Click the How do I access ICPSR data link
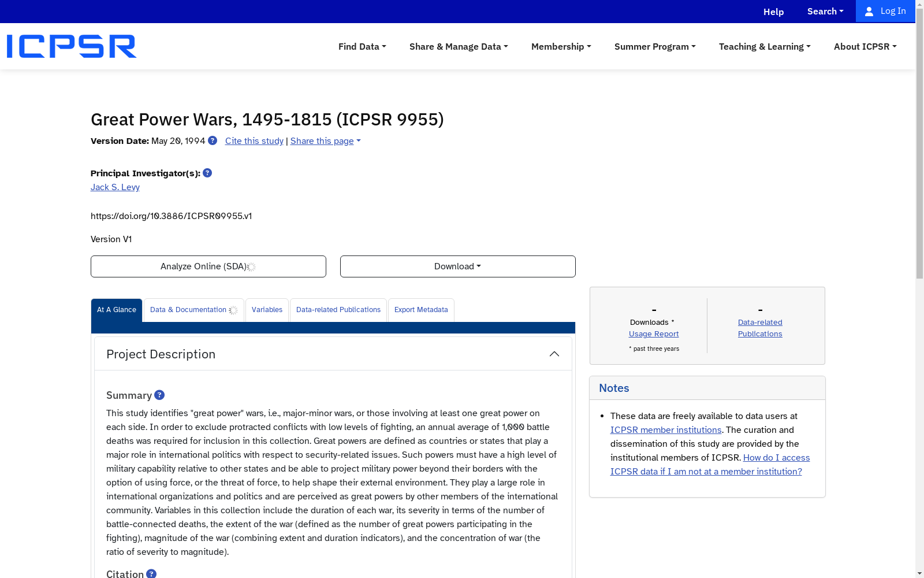This screenshot has width=924, height=578. [x=710, y=465]
